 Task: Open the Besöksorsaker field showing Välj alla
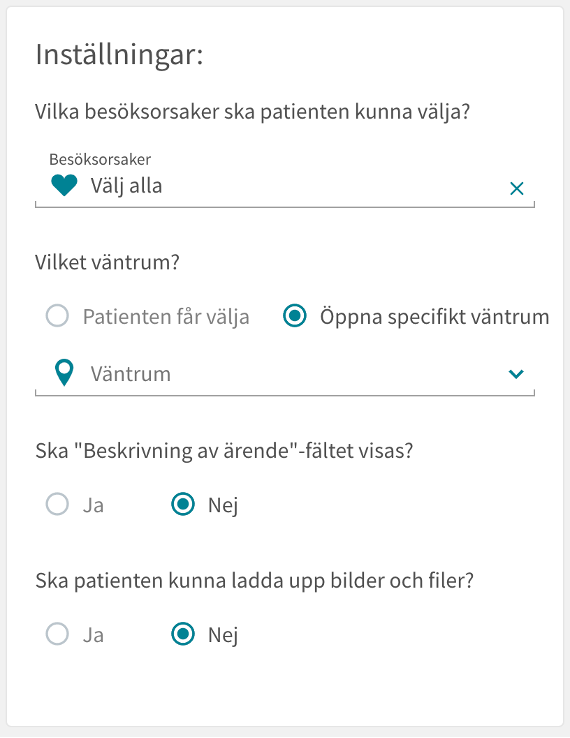tap(285, 180)
